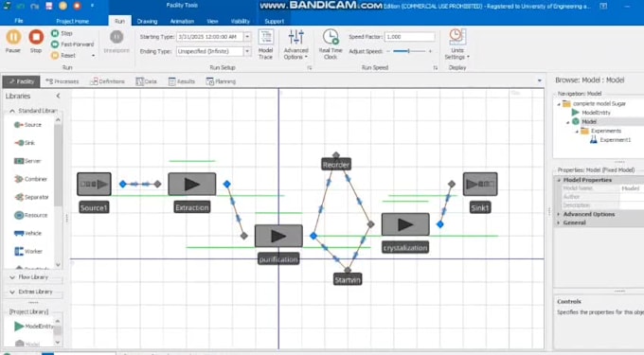Viewport: 644px width, 355px height.
Task: Pause the simulation run
Action: coord(13,42)
